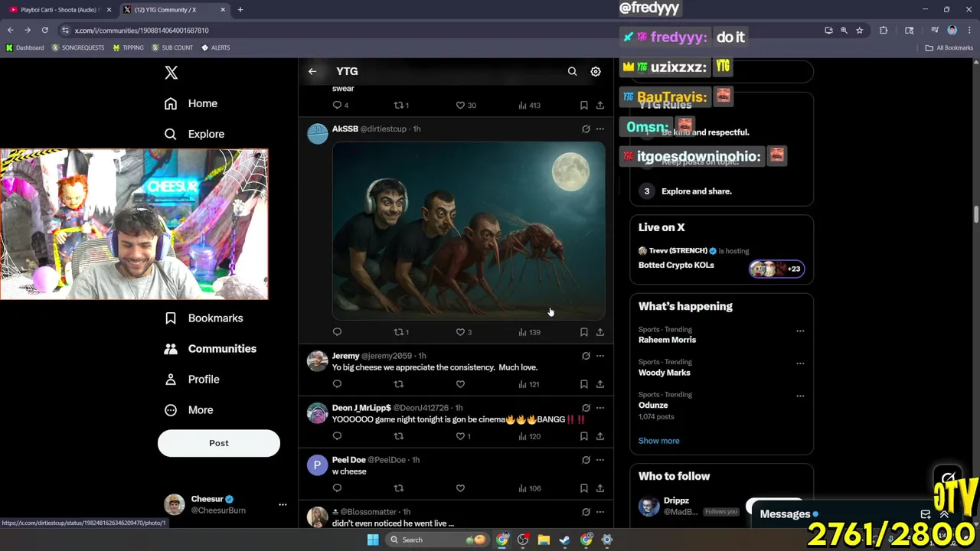Open more options on Peel Doe's post
The width and height of the screenshot is (980, 551).
click(x=600, y=459)
